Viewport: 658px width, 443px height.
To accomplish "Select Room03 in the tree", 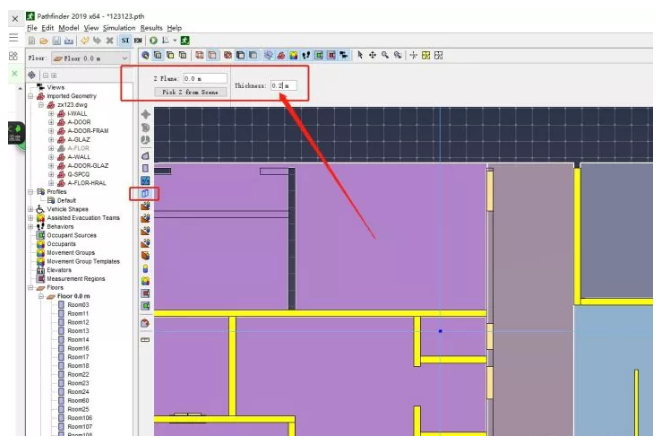I will (x=78, y=305).
